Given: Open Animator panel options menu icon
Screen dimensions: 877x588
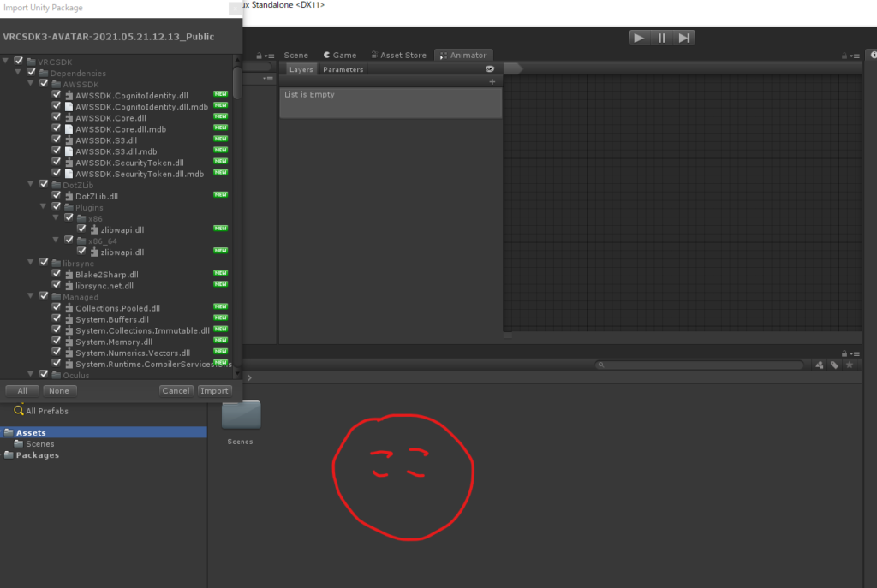Looking at the screenshot, I should tap(856, 56).
